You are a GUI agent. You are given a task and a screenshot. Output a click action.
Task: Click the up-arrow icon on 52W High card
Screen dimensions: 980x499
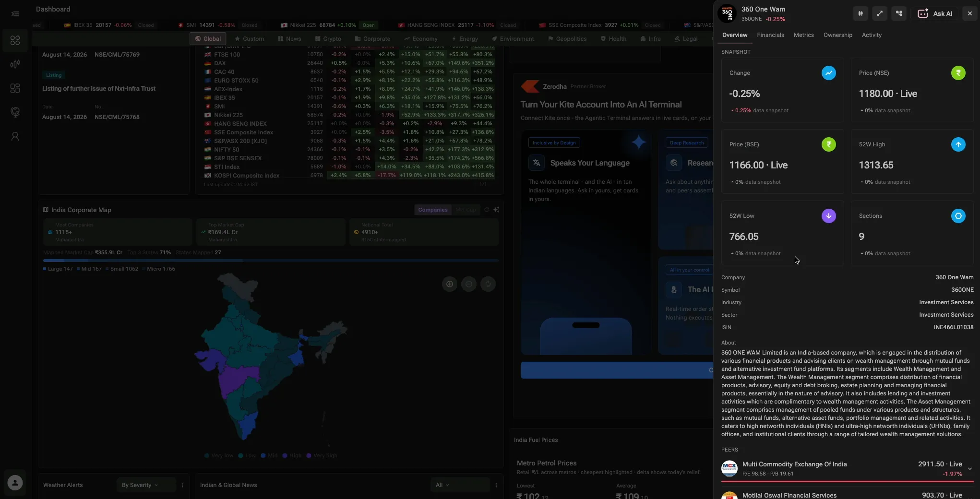958,144
